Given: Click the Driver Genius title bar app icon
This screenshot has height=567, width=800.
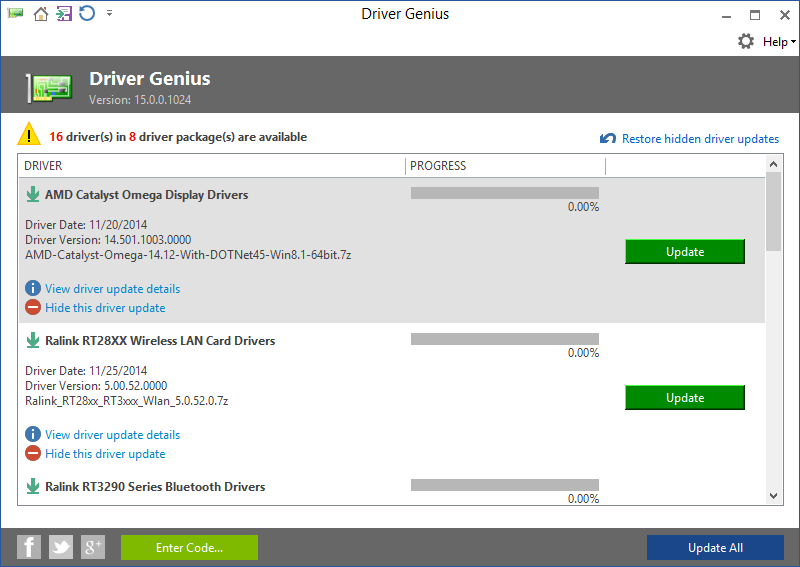Looking at the screenshot, I should click(15, 13).
